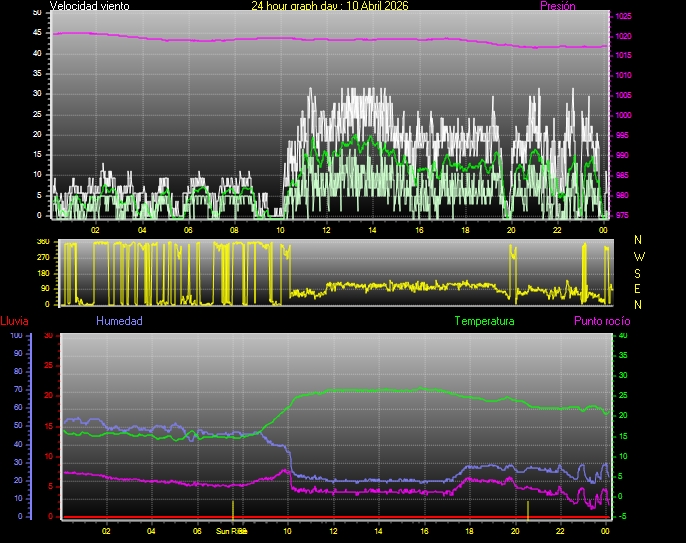Click hour 12 on wind graph time axis

coord(325,230)
